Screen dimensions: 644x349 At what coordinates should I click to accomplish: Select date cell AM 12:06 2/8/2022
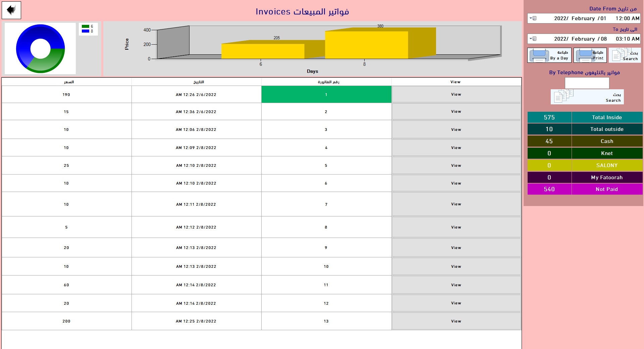click(x=196, y=130)
